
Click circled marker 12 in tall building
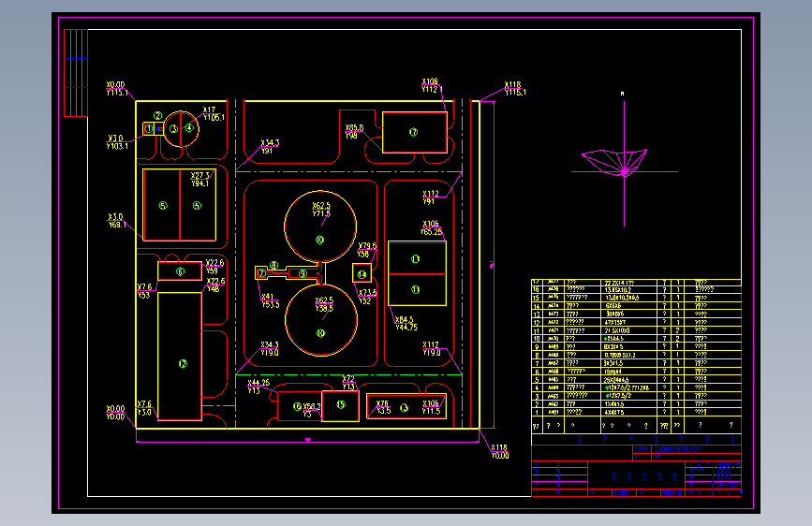pos(183,363)
